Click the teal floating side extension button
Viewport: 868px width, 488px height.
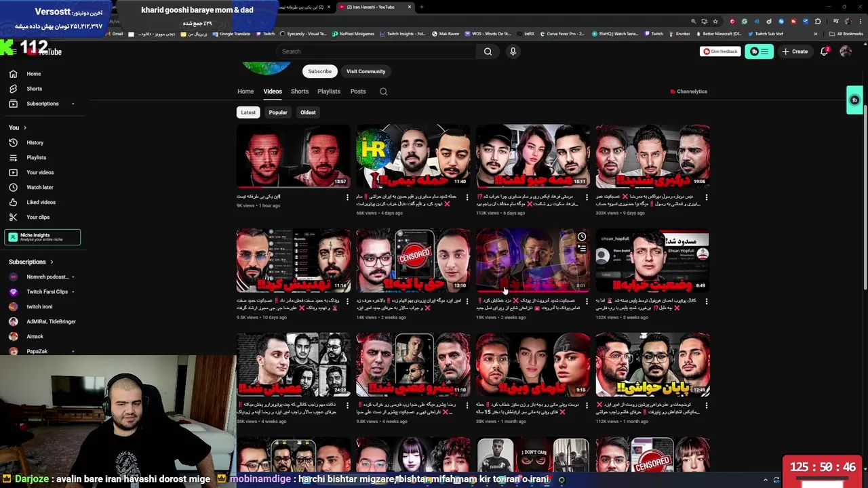[x=854, y=100]
